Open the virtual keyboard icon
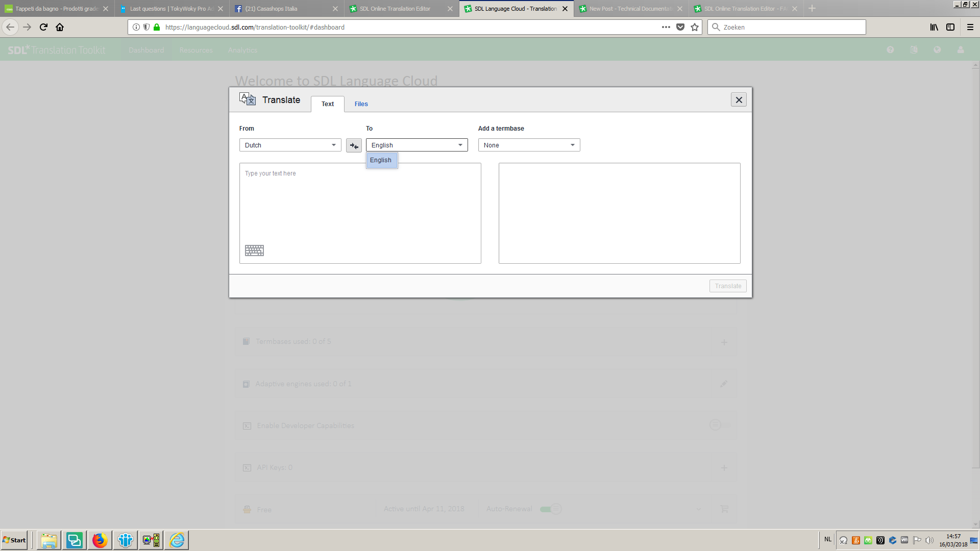This screenshot has height=551, width=980. point(254,251)
